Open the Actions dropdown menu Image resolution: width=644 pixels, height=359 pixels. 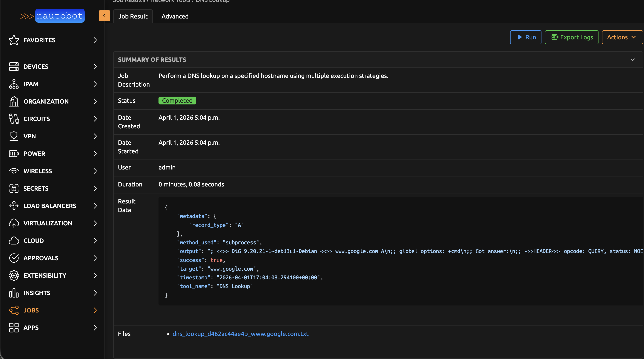tap(622, 37)
